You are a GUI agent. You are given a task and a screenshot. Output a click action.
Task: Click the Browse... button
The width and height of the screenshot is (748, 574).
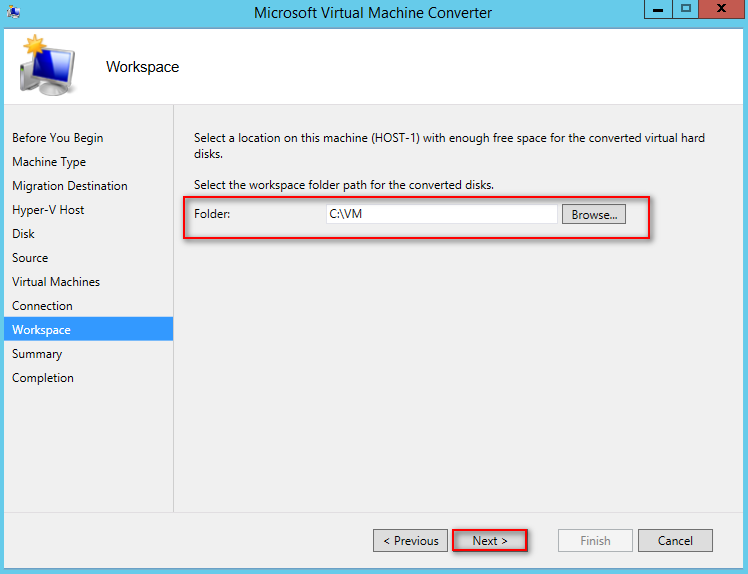point(594,214)
